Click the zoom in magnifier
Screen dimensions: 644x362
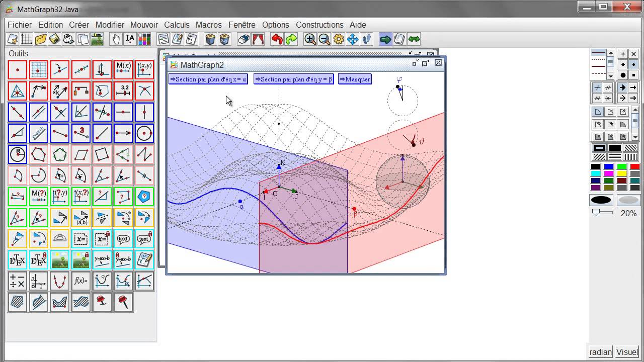[310, 39]
